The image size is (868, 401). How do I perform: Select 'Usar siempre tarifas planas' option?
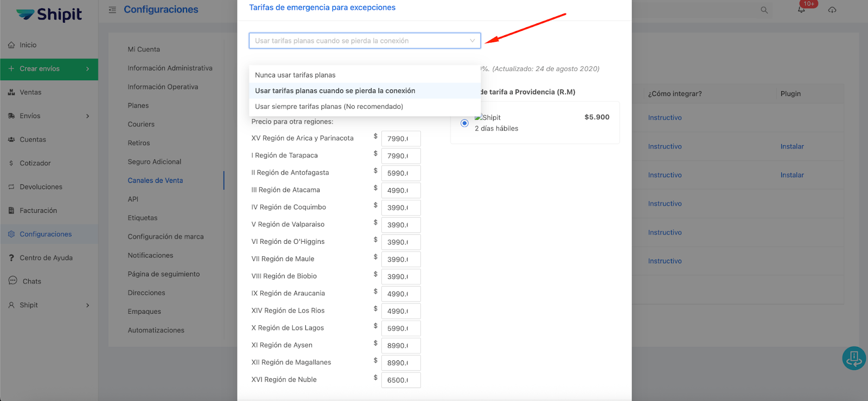click(329, 107)
